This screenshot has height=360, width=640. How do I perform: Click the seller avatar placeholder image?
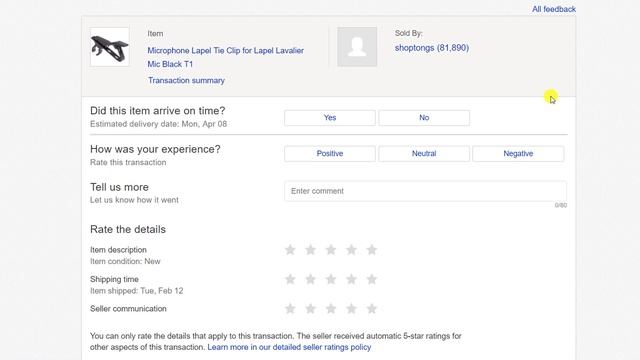357,47
